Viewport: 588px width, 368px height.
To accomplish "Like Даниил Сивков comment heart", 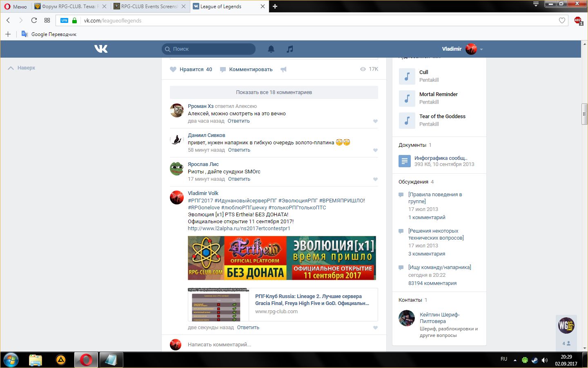I will click(375, 150).
